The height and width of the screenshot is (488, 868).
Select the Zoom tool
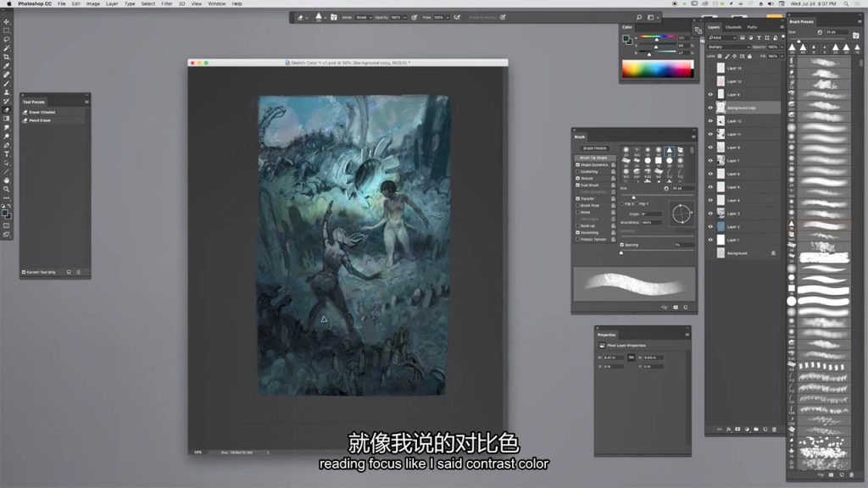[7, 189]
